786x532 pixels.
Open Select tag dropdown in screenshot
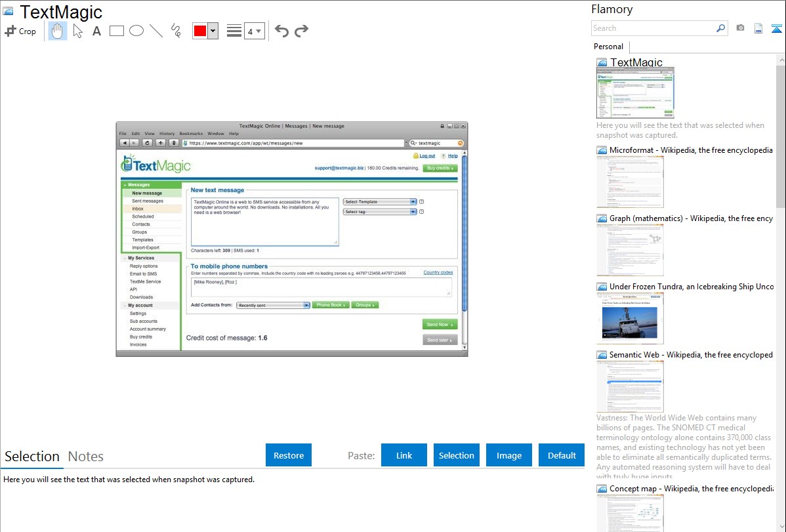380,212
